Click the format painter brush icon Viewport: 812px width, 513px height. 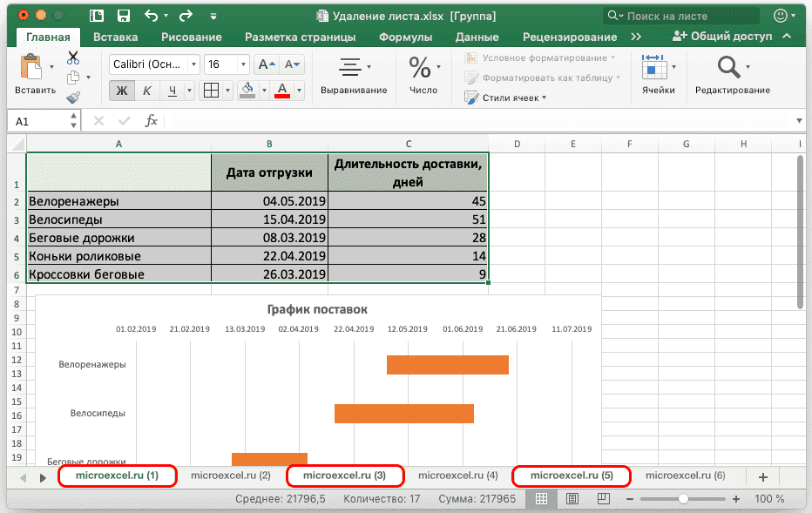point(73,97)
